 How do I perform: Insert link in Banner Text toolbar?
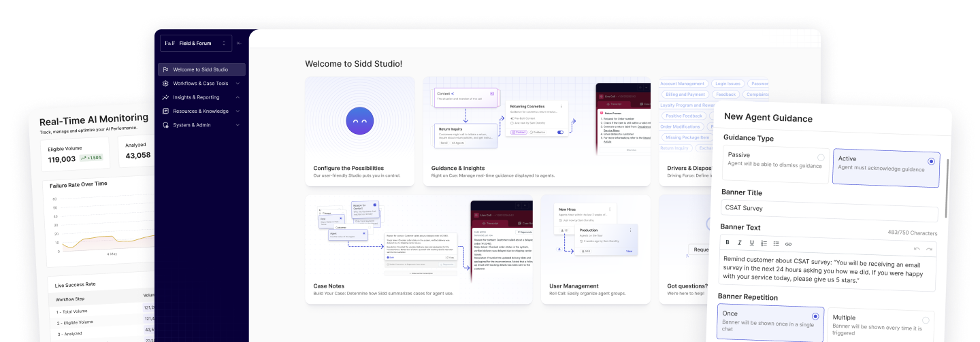point(788,244)
